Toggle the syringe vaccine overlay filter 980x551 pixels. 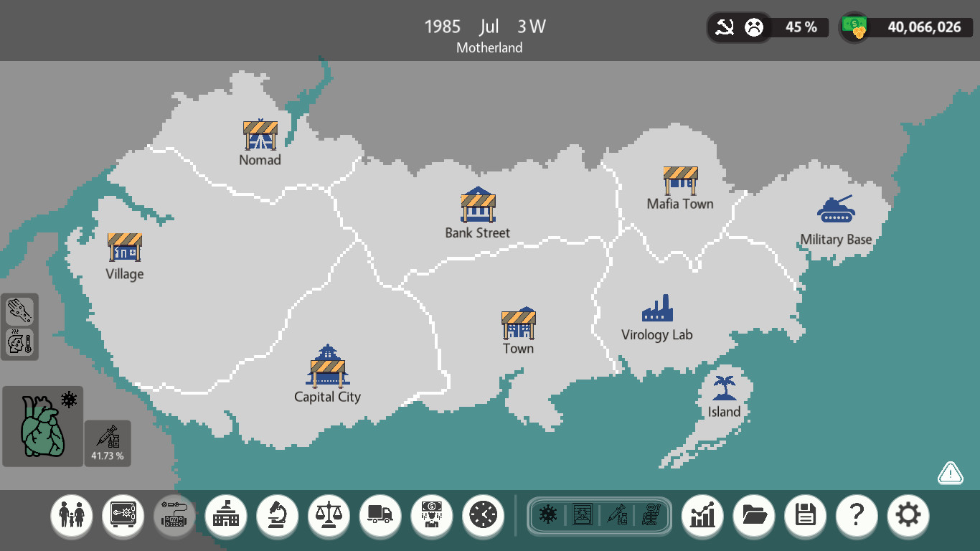[x=617, y=515]
